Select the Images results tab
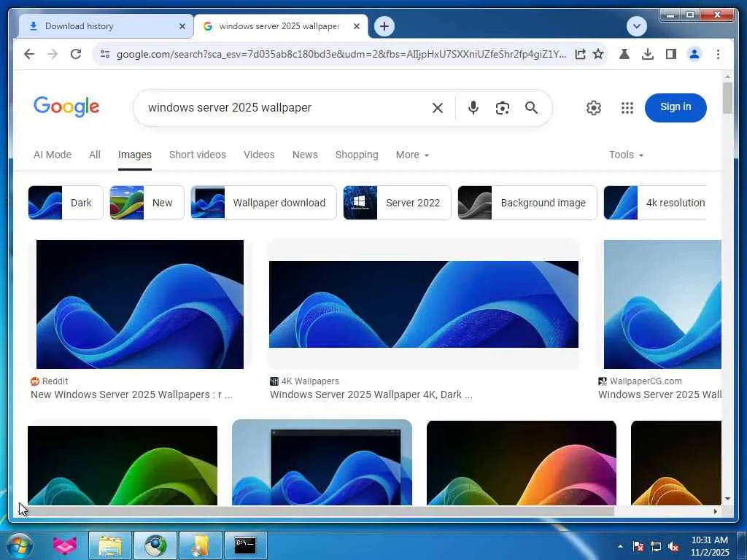 135,155
